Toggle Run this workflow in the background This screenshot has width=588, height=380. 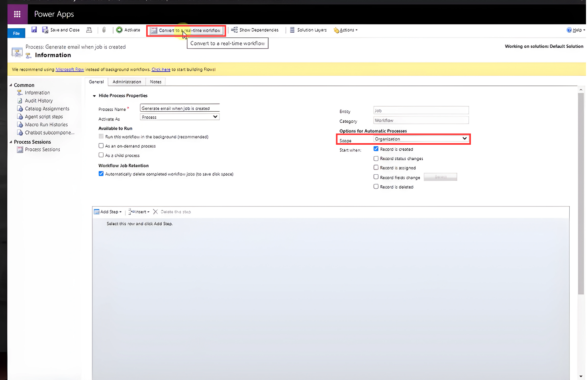[101, 136]
